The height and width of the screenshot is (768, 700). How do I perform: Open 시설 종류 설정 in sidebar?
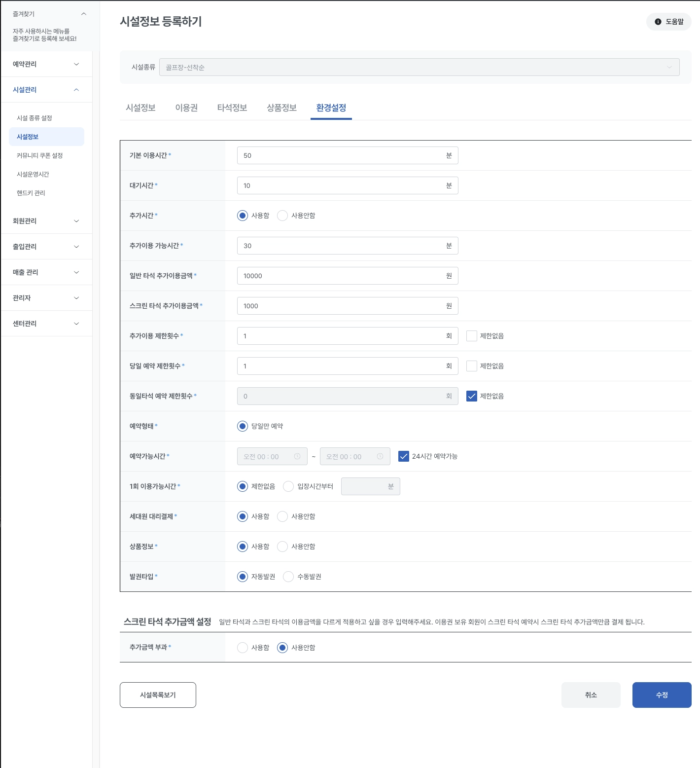46,118
